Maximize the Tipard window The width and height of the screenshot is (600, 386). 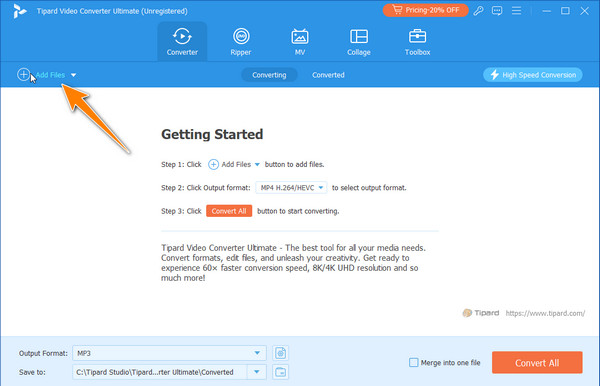(565, 11)
